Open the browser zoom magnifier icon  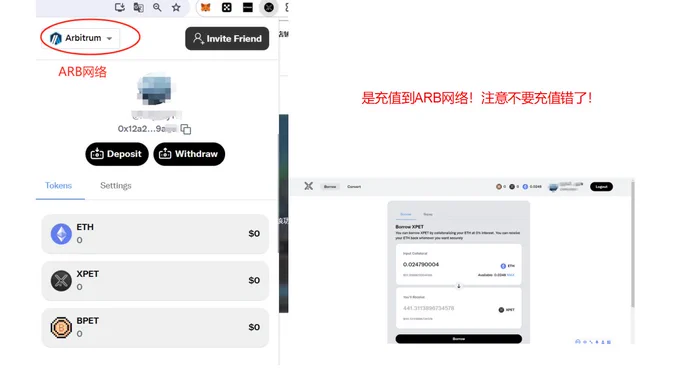[157, 7]
